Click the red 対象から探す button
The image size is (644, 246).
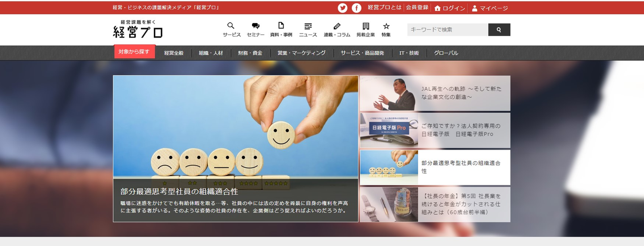[135, 51]
